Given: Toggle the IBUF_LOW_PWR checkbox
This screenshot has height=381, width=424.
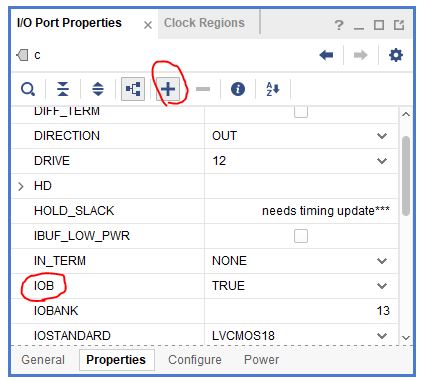Looking at the screenshot, I should click(x=301, y=236).
